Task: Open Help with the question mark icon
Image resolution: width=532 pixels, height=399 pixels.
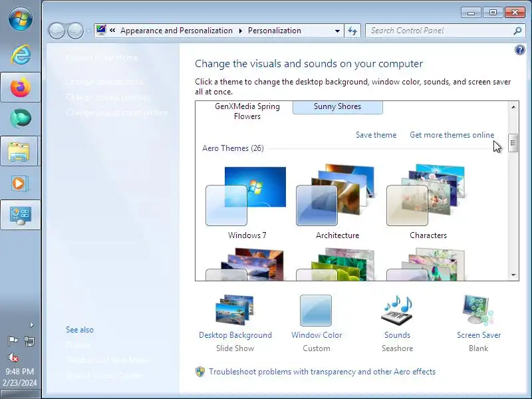Action: point(519,51)
